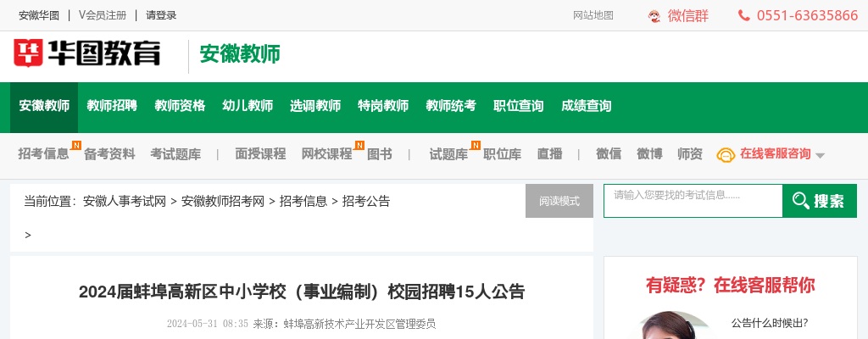Click the 阅读模式 button

[559, 201]
